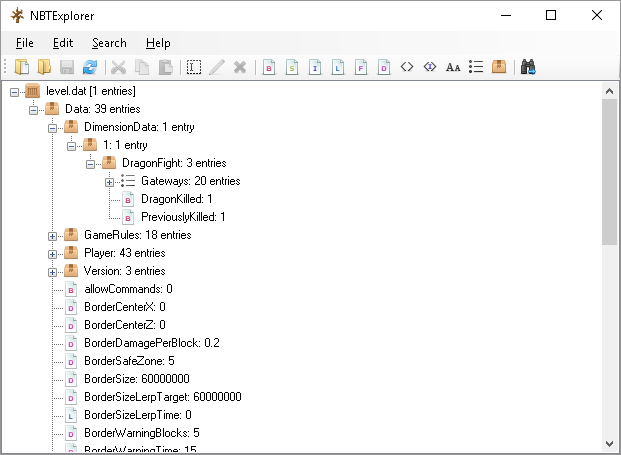Select BorderSizeLerpTarget: 60000000 entry
The height and width of the screenshot is (455, 621).
(x=163, y=397)
